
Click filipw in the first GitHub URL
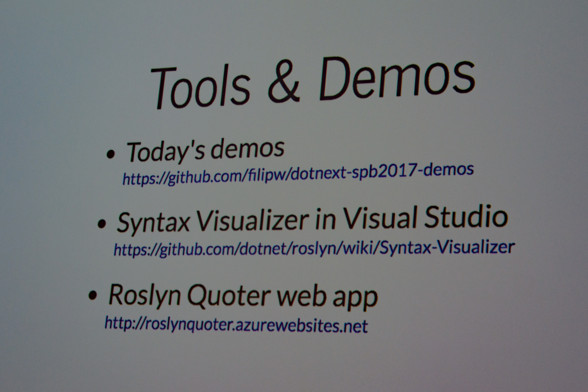tap(267, 175)
